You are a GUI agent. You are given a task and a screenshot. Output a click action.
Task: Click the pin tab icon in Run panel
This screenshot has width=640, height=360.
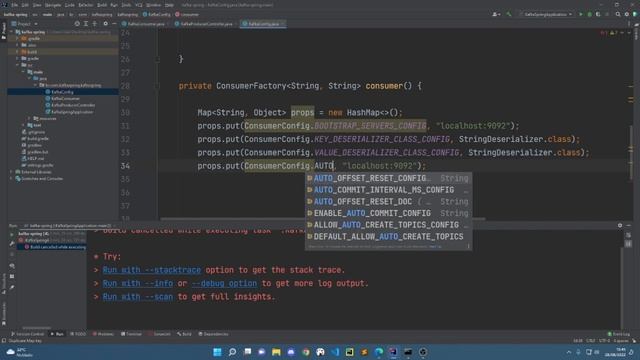[x=11, y=287]
